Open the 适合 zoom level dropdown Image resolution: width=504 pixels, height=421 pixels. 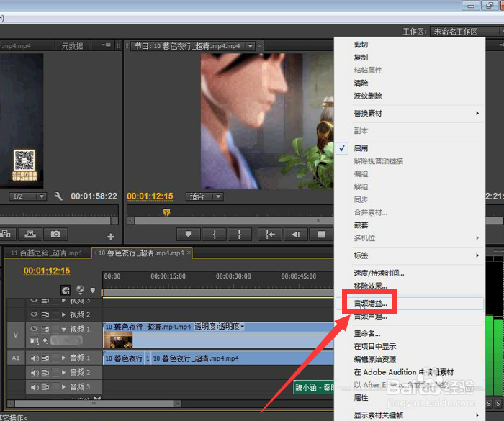coord(204,196)
